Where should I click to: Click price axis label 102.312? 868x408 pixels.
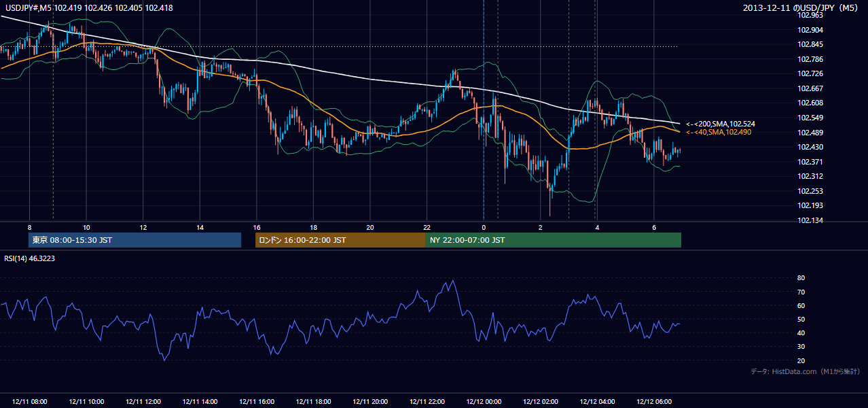tap(810, 176)
